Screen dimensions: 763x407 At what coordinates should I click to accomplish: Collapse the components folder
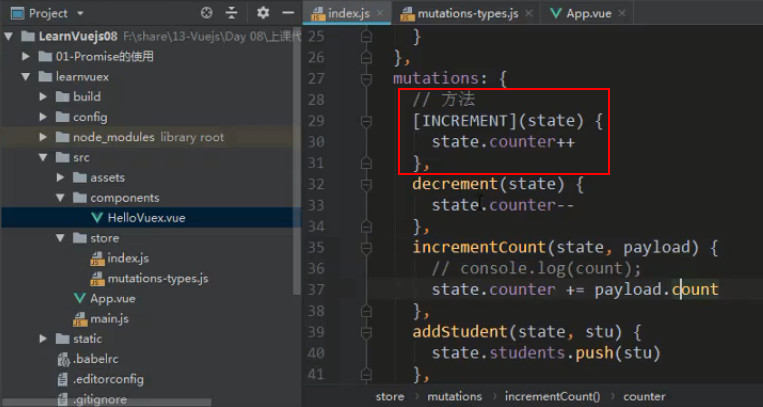click(x=60, y=198)
